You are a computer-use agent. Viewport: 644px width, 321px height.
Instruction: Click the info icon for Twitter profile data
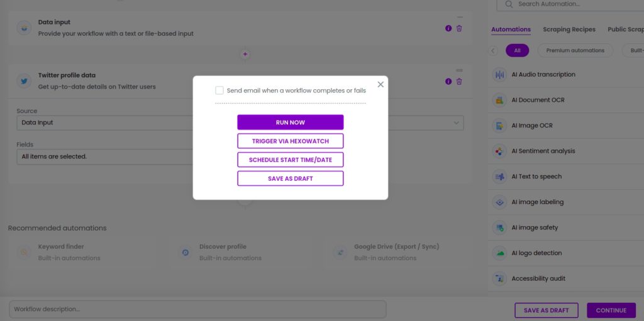pyautogui.click(x=448, y=81)
